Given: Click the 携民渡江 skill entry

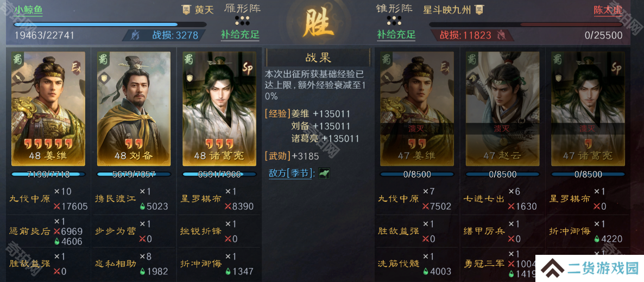Looking at the screenshot, I should coord(115,199).
